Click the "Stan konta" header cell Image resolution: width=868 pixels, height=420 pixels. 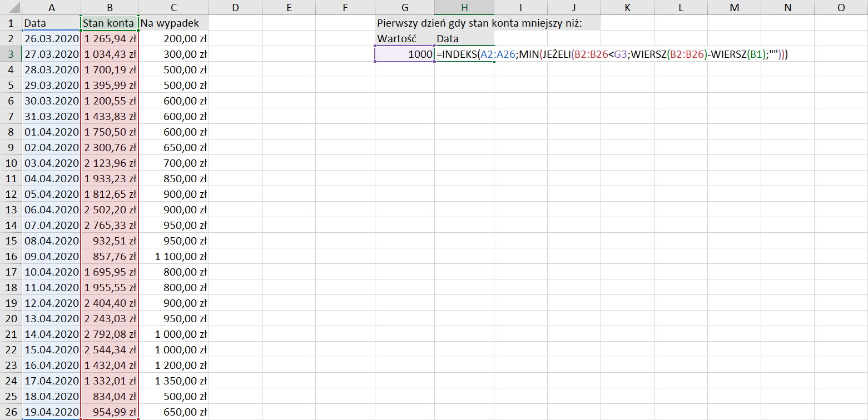110,23
